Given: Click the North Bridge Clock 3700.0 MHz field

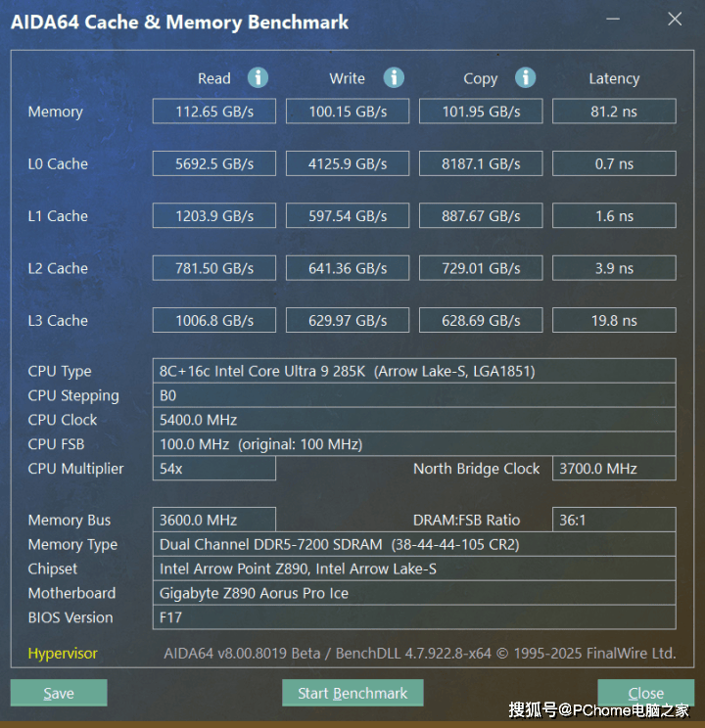Looking at the screenshot, I should tap(614, 469).
